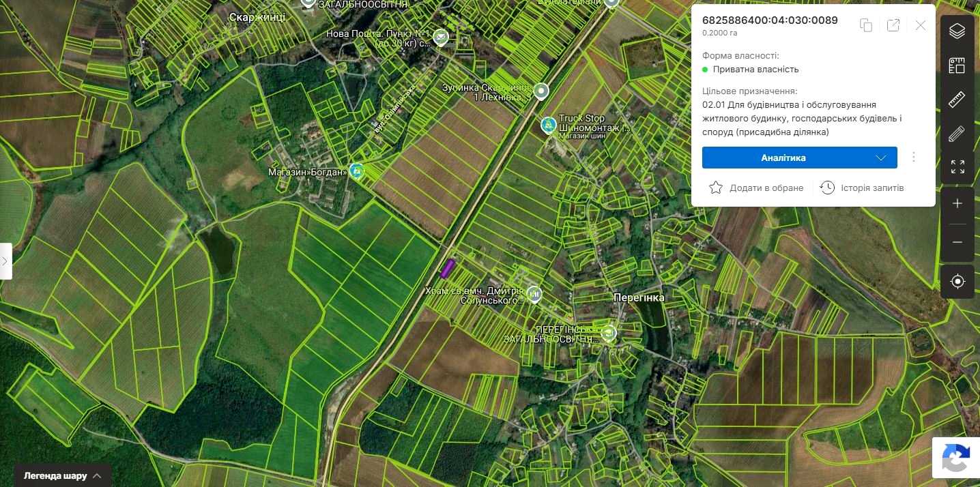The width and height of the screenshot is (980, 487).
Task: Open Історія запитів request history
Action: coord(862,188)
